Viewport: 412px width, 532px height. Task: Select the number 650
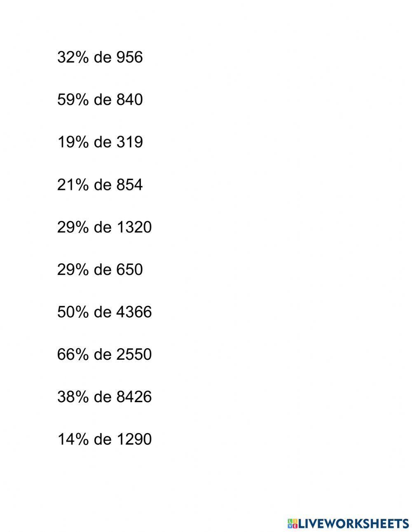pos(129,270)
